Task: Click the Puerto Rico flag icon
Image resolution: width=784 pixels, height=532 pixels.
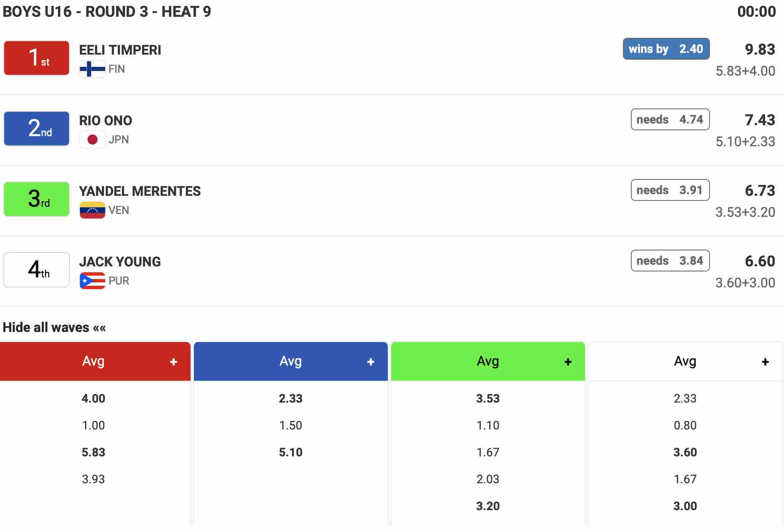Action: pos(92,281)
